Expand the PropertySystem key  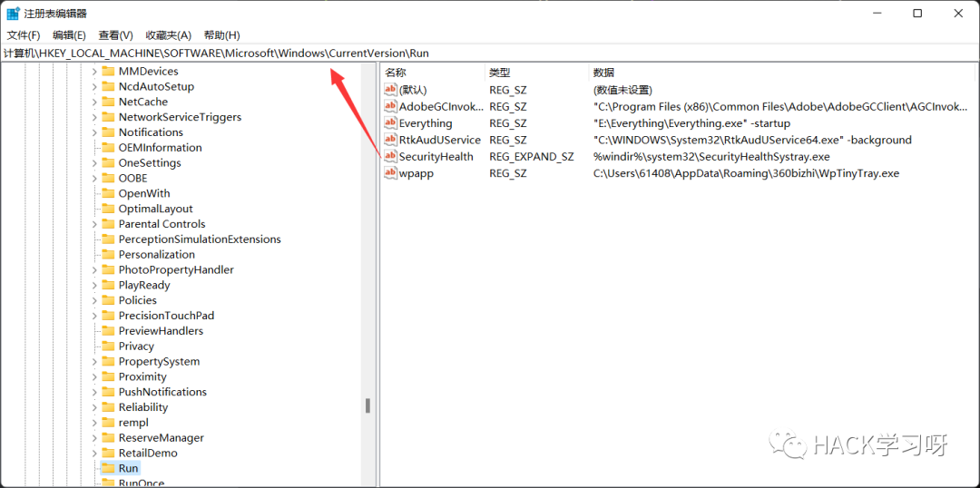[x=94, y=362]
